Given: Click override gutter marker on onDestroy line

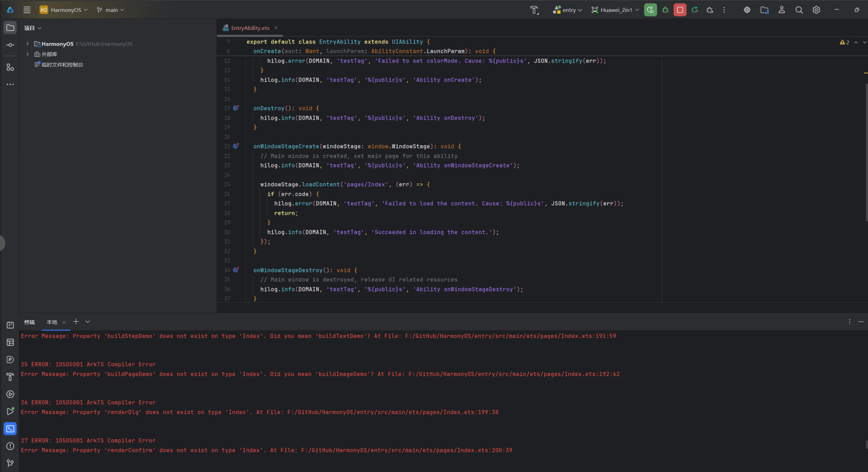Looking at the screenshot, I should pyautogui.click(x=236, y=108).
